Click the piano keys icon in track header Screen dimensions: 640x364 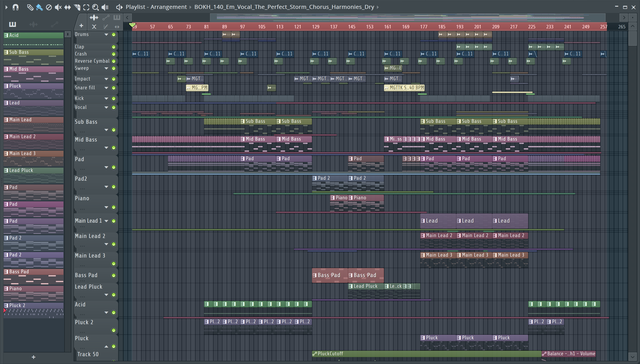(117, 18)
